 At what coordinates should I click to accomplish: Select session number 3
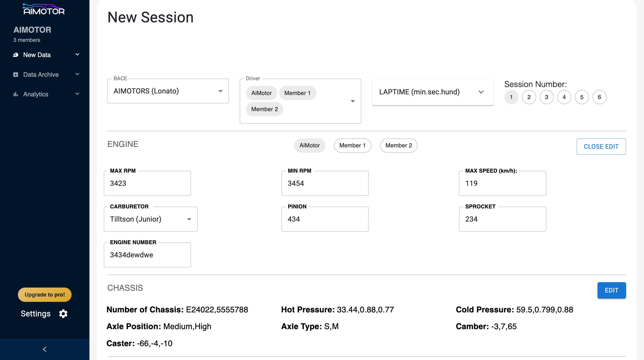(x=546, y=97)
